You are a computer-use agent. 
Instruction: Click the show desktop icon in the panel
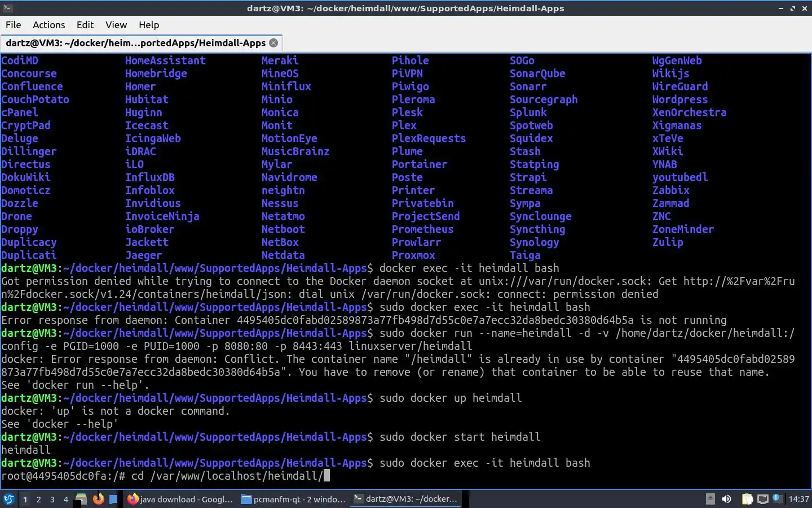click(x=113, y=499)
